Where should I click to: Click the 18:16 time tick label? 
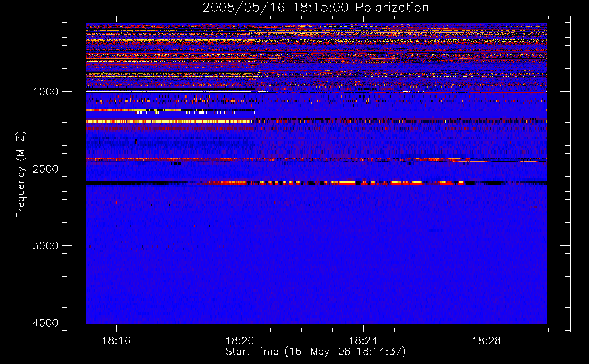116,341
